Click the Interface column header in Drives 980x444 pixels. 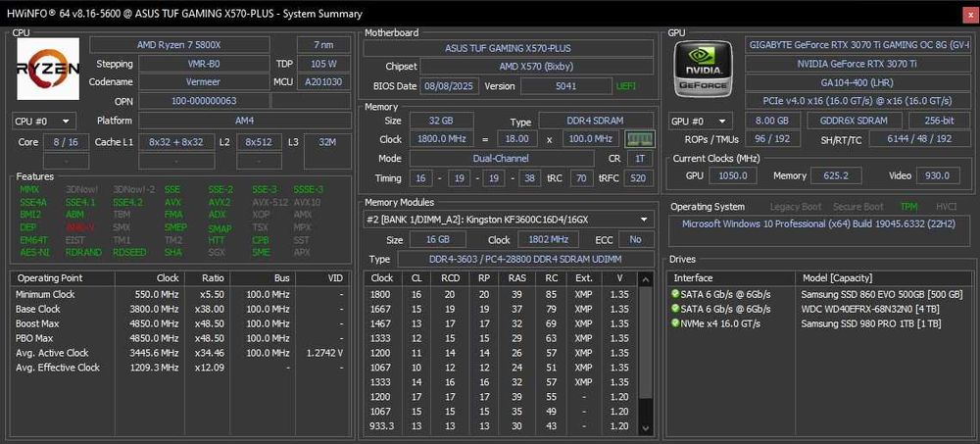tap(694, 278)
